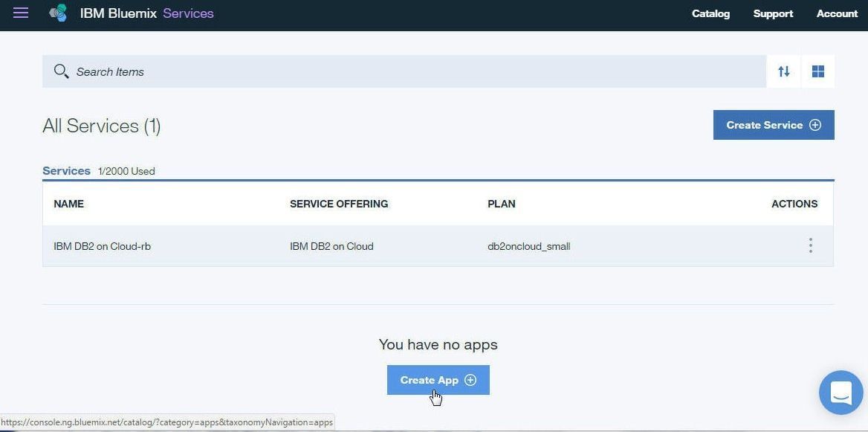Click the Create Service button
868x432 pixels.
click(x=774, y=125)
